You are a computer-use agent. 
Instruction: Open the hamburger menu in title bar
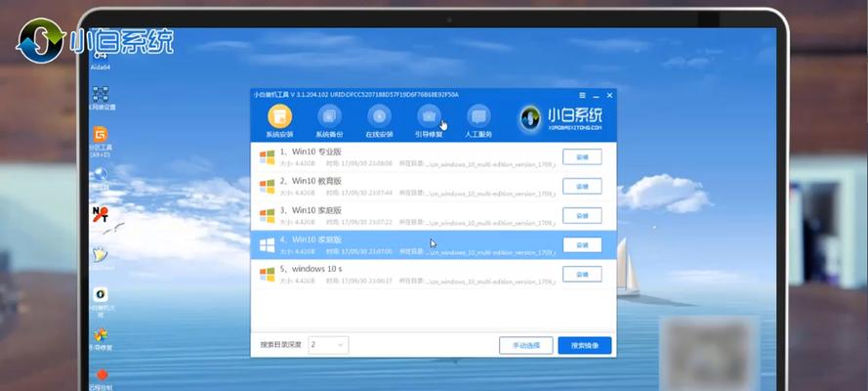click(582, 95)
